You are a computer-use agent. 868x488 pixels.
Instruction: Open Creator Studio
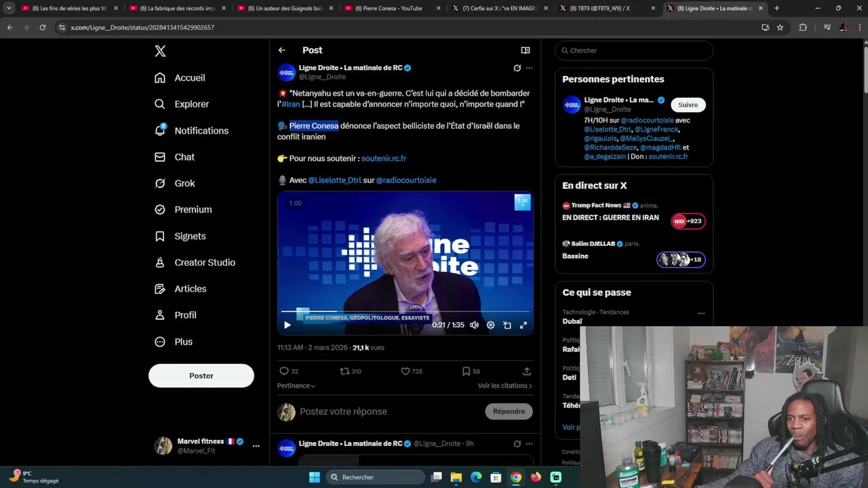click(x=195, y=263)
